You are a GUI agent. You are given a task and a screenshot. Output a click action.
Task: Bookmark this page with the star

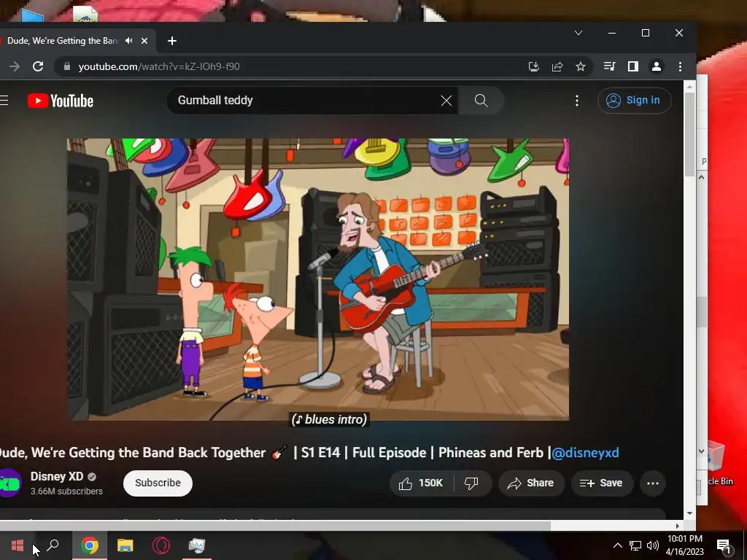tap(580, 66)
